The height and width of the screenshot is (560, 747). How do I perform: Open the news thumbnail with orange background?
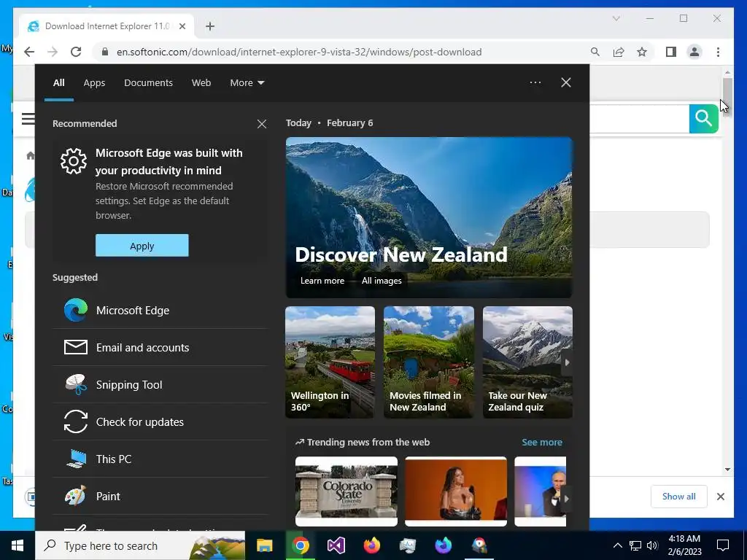click(456, 491)
